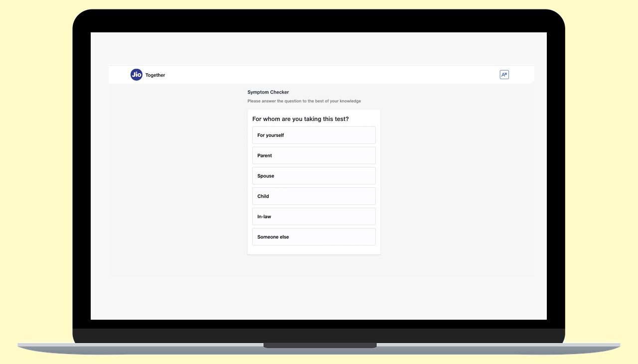Screen dimensions: 638x364
Task: Select the For yourself option
Action: click(314, 135)
